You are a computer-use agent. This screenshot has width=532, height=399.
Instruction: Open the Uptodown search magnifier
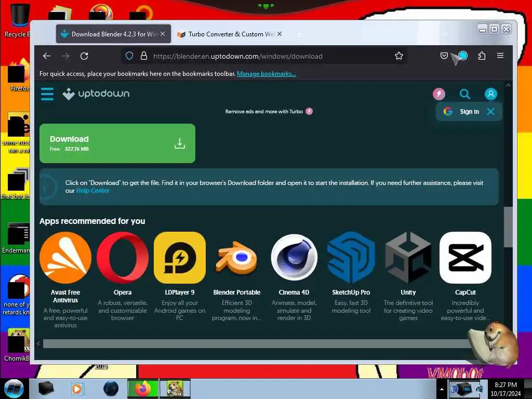465,94
